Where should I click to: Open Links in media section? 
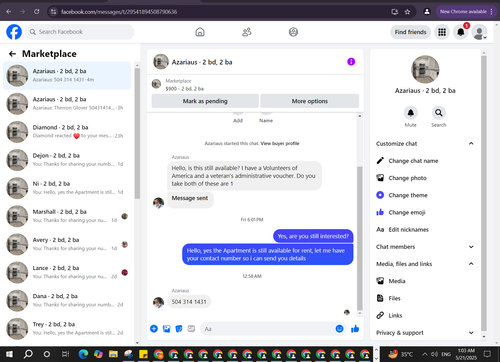[x=389, y=315]
